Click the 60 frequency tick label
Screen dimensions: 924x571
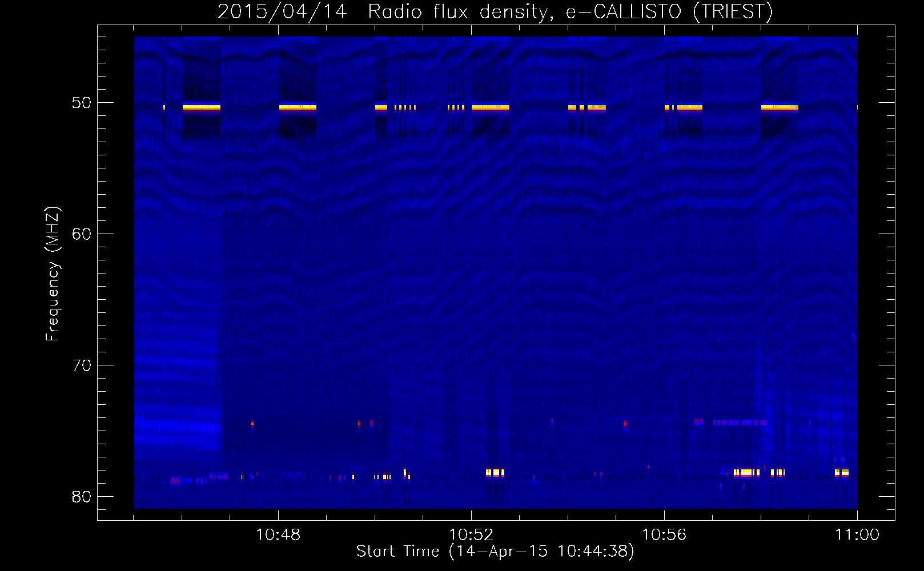click(x=82, y=234)
